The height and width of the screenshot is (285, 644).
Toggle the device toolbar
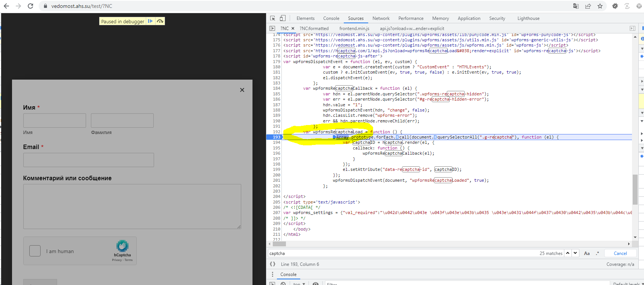[x=283, y=18]
